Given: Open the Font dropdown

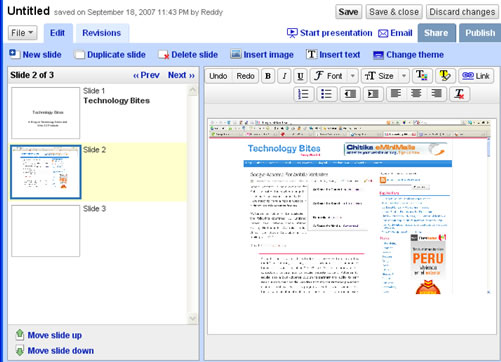Looking at the screenshot, I should click(x=334, y=76).
